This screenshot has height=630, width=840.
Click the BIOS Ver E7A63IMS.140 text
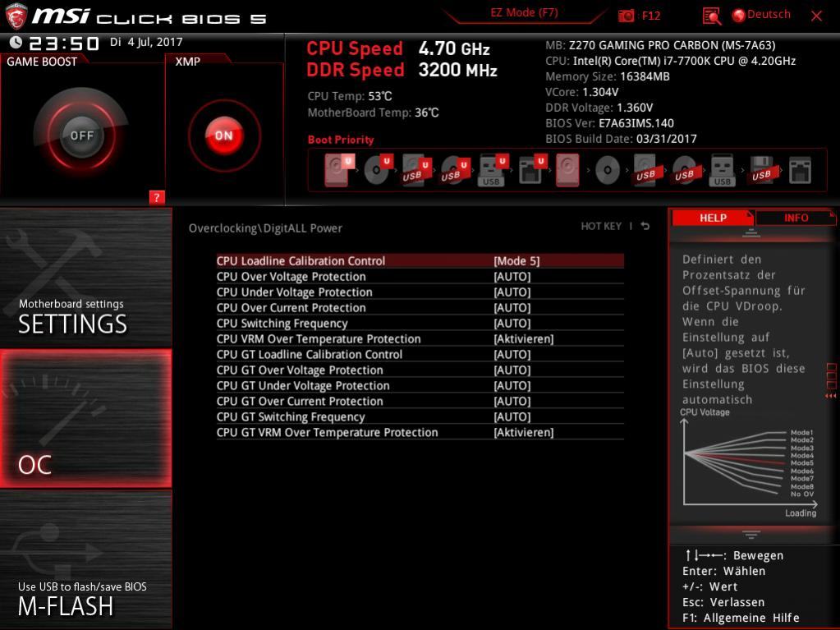[609, 123]
